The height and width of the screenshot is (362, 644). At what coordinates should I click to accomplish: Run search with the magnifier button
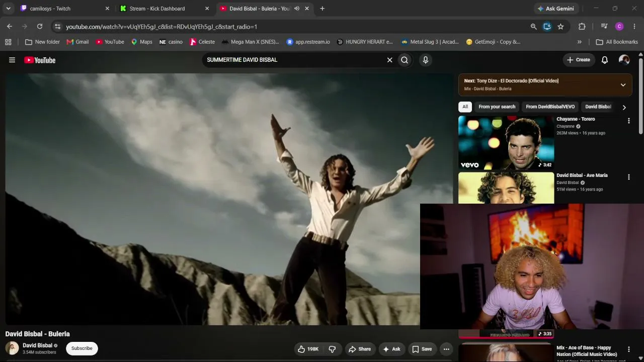point(405,60)
